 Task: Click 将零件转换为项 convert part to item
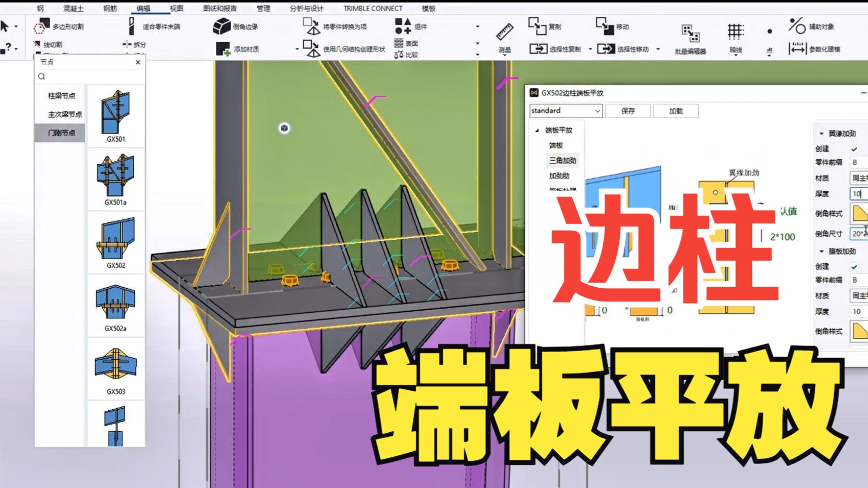pos(335,26)
